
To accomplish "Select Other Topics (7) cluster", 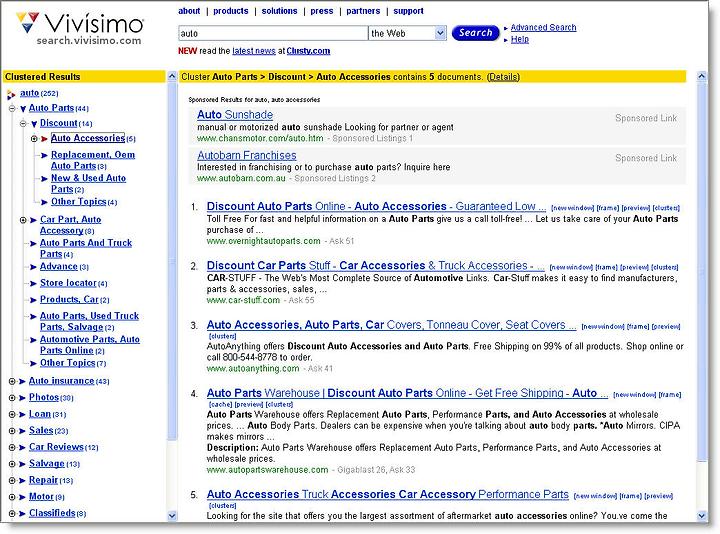I will point(68,363).
